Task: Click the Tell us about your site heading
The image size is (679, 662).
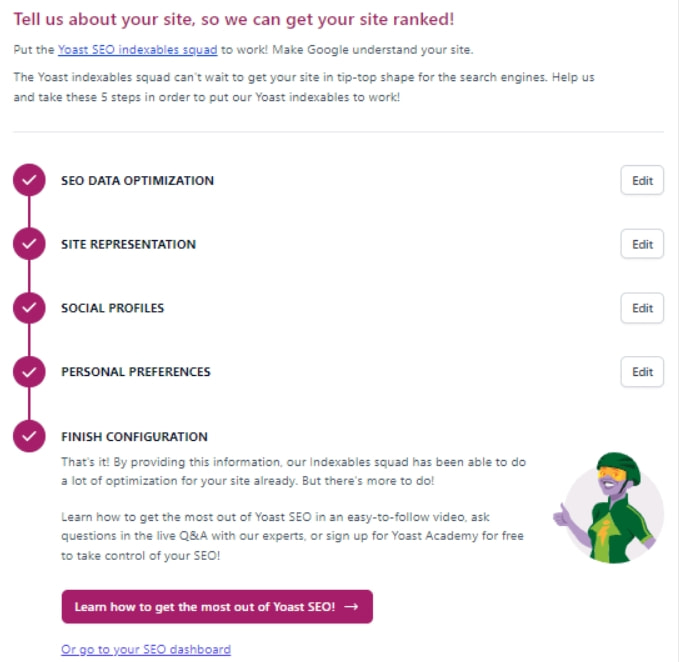Action: coord(248,19)
